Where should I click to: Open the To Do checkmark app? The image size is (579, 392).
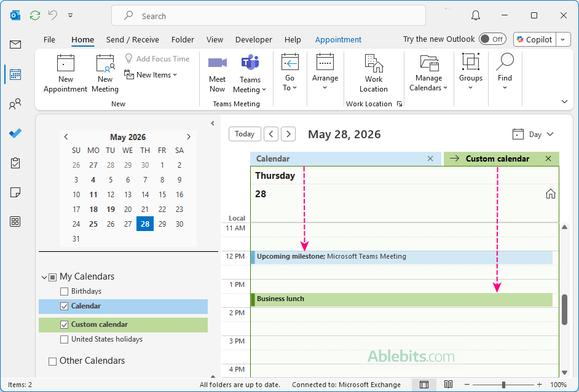15,133
